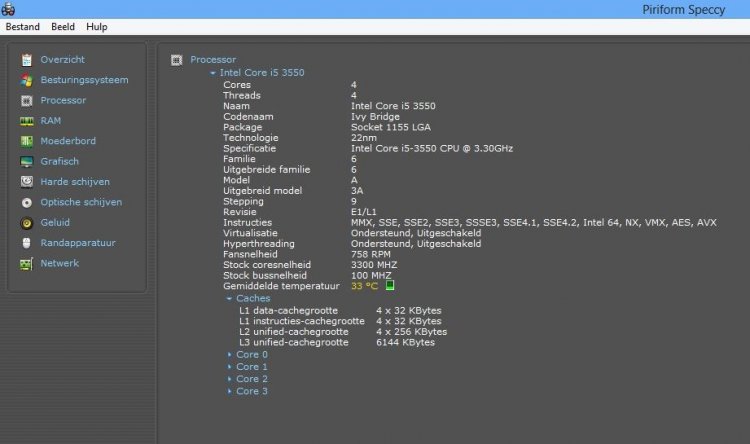
Task: Click the Specificatie value with 3.30GHz
Action: pos(431,148)
